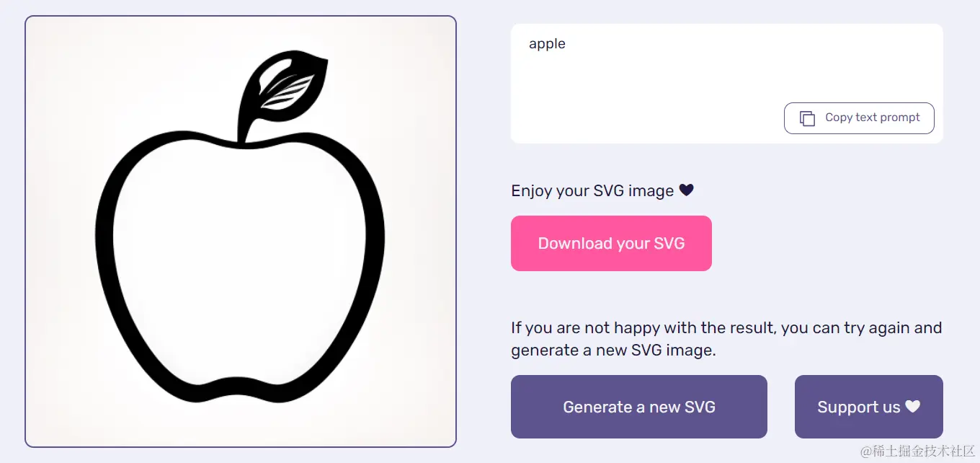The height and width of the screenshot is (463, 980).
Task: Download your SVG with the pink button
Action: [x=611, y=243]
